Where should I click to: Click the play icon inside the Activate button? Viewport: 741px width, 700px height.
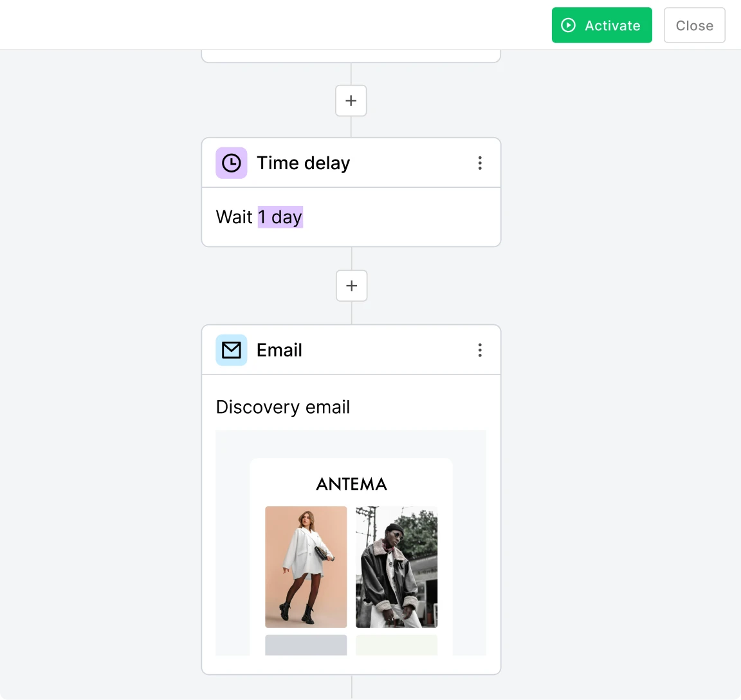(x=568, y=25)
